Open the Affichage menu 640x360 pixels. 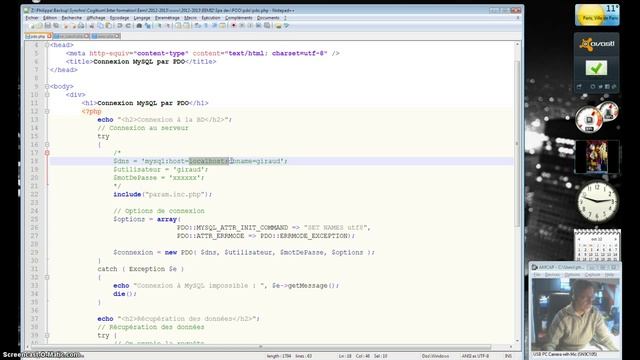tap(96, 18)
